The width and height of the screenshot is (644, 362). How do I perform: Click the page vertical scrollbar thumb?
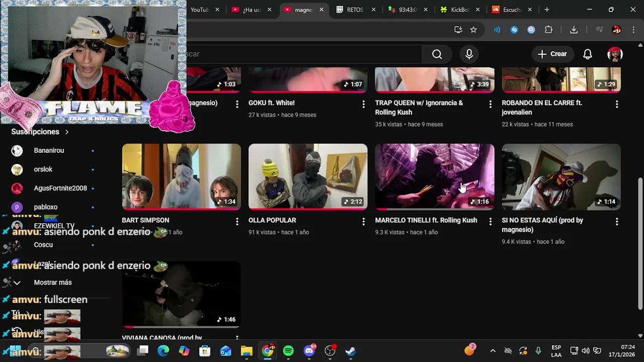(640, 244)
